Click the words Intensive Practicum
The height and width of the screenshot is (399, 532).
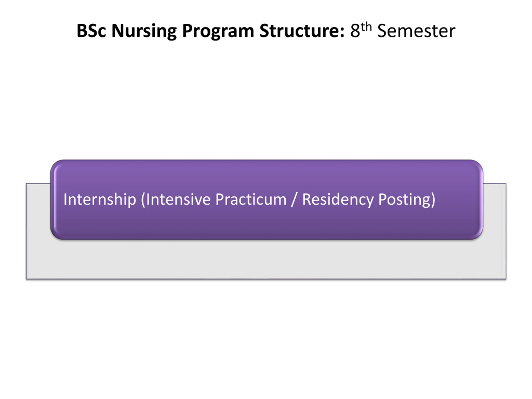click(216, 199)
